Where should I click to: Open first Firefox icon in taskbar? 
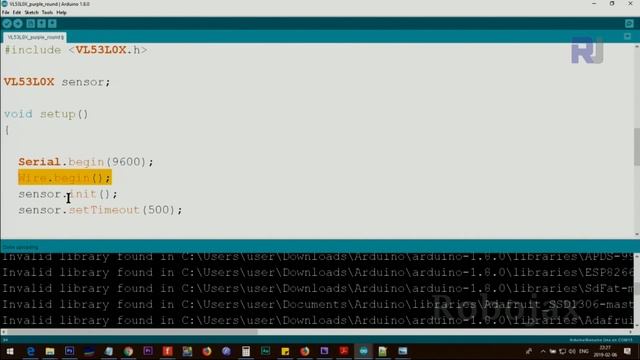207,351
